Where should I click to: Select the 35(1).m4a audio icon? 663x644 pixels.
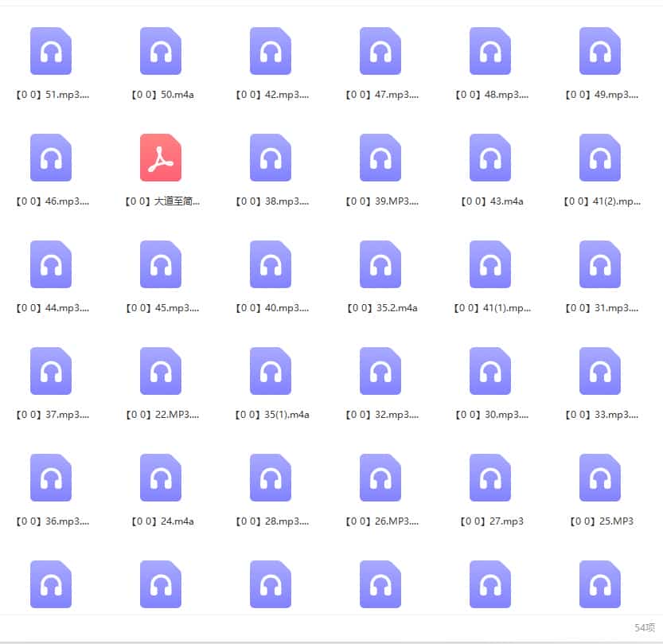click(x=271, y=371)
